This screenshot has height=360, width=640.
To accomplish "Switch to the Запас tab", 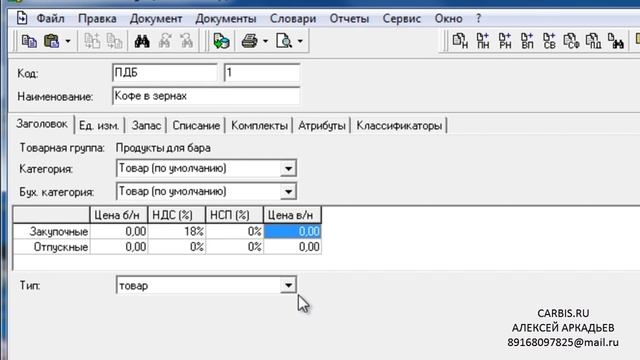I will [146, 126].
